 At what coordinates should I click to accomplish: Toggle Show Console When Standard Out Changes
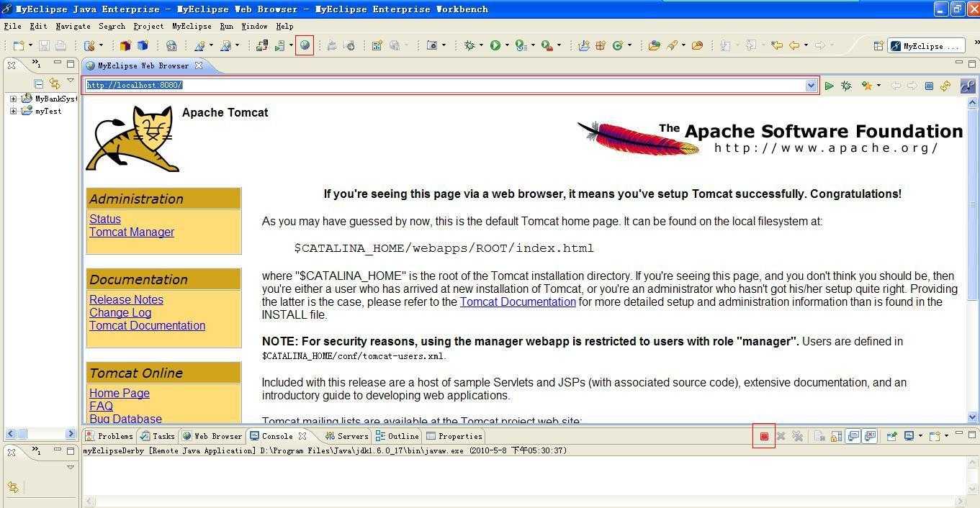[x=853, y=436]
